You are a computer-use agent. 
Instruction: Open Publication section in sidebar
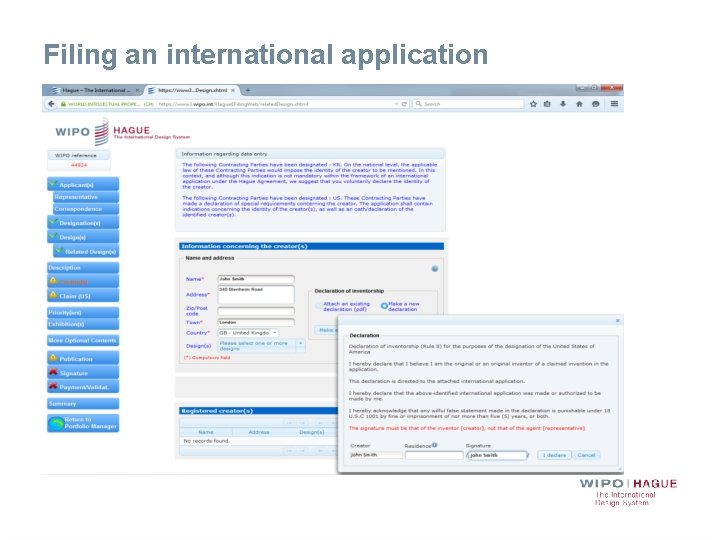(x=83, y=359)
